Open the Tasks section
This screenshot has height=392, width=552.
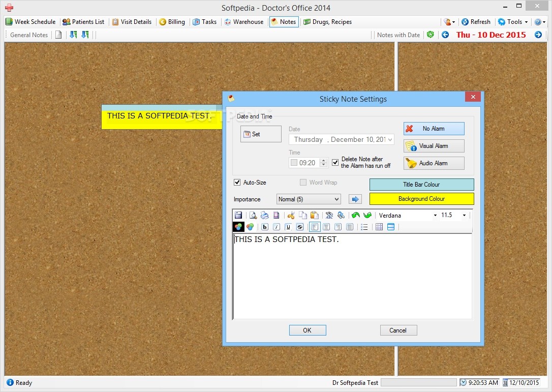click(x=205, y=22)
